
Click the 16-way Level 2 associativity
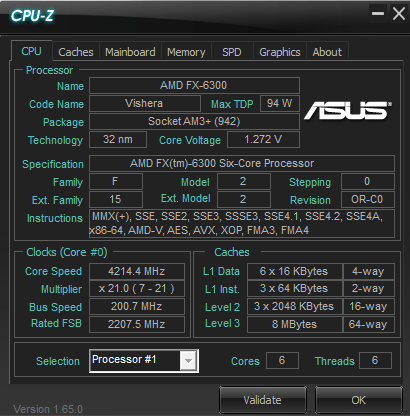(x=369, y=306)
